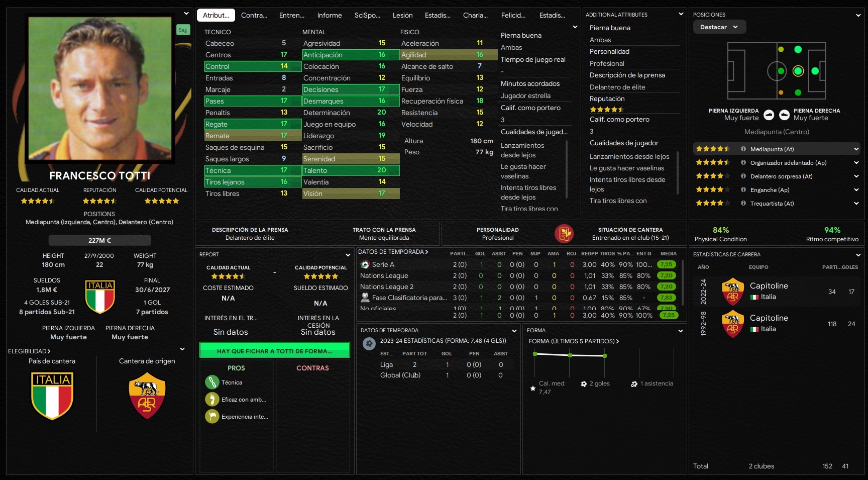The height and width of the screenshot is (480, 868).
Task: Expand the Mediapunta (At) role row chevron
Action: pos(856,149)
